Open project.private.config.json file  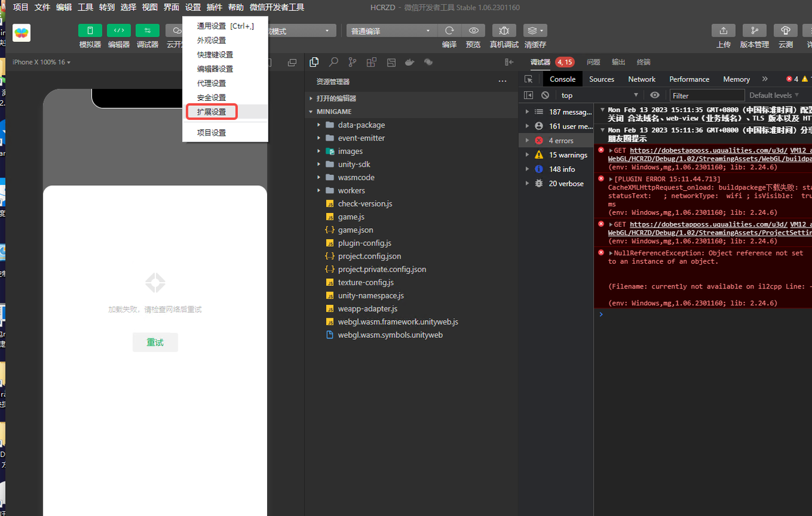coord(411,269)
